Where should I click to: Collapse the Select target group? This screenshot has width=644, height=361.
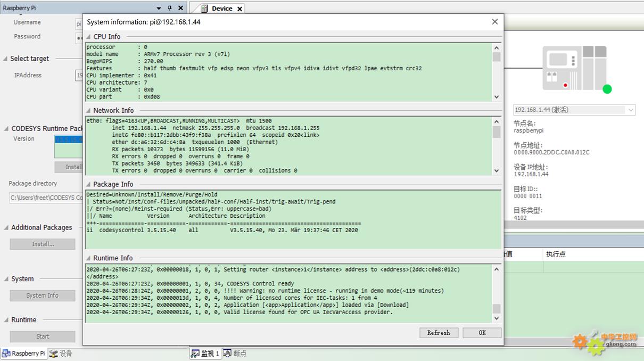click(5, 59)
